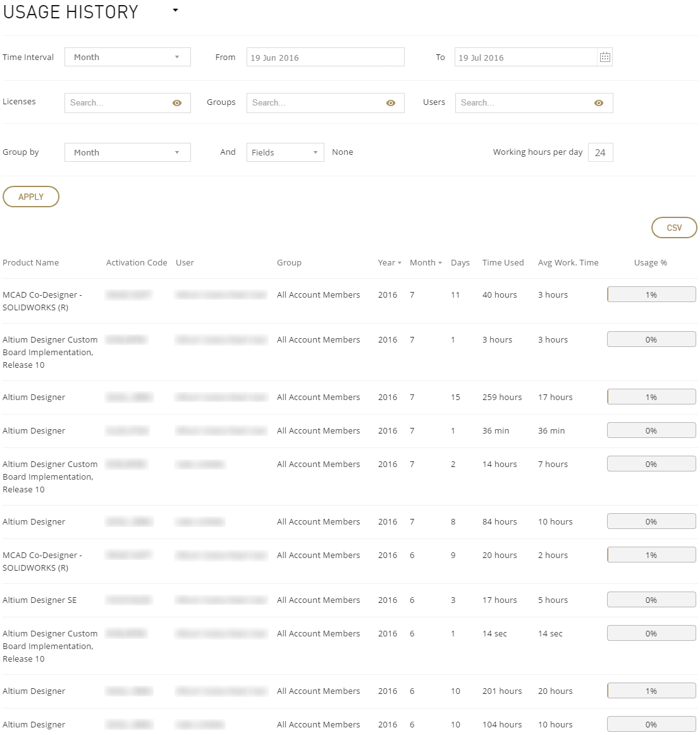
Task: Click the Product Name column header
Action: click(x=31, y=263)
